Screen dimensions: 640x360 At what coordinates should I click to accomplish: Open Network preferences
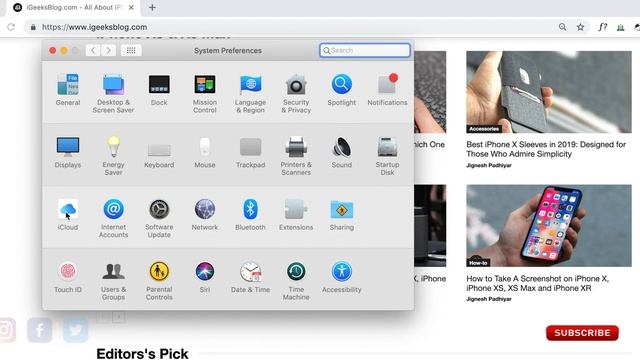coord(204,215)
